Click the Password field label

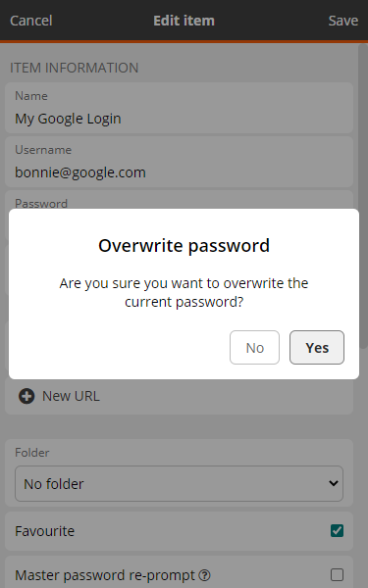[41, 204]
